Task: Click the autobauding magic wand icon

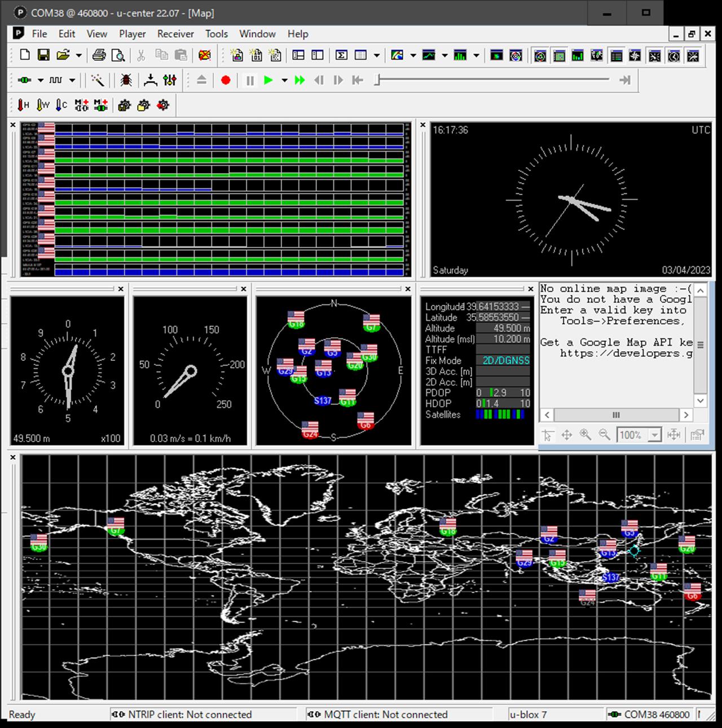Action: coord(98,80)
